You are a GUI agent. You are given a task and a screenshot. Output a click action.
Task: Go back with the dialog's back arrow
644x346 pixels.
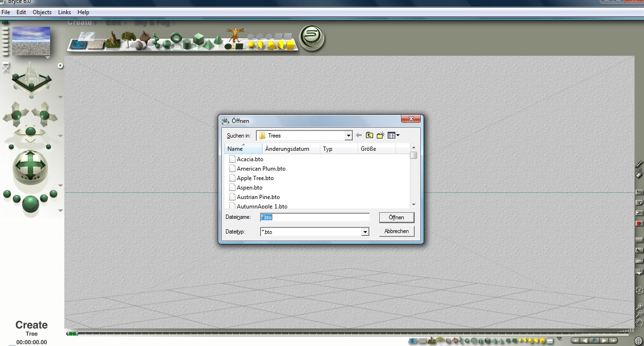pyautogui.click(x=359, y=136)
